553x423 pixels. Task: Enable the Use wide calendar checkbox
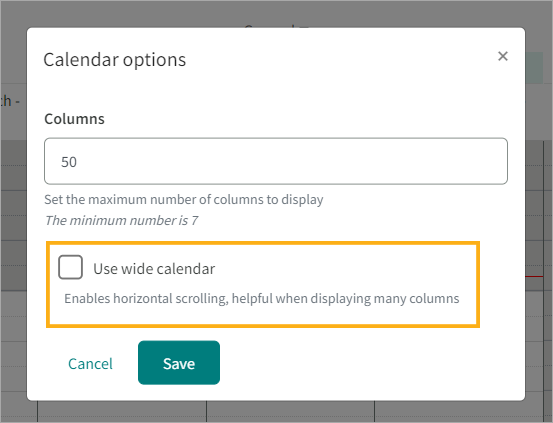click(x=71, y=267)
